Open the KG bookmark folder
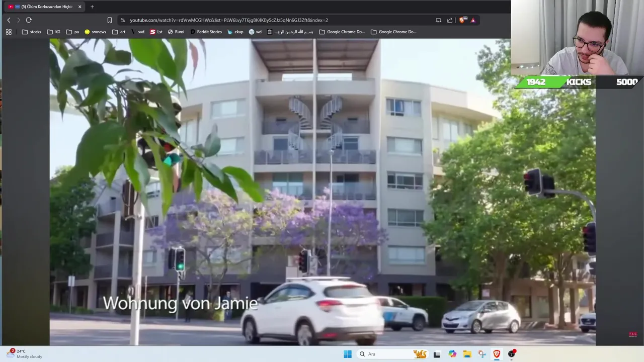The width and height of the screenshot is (644, 362). (54, 32)
